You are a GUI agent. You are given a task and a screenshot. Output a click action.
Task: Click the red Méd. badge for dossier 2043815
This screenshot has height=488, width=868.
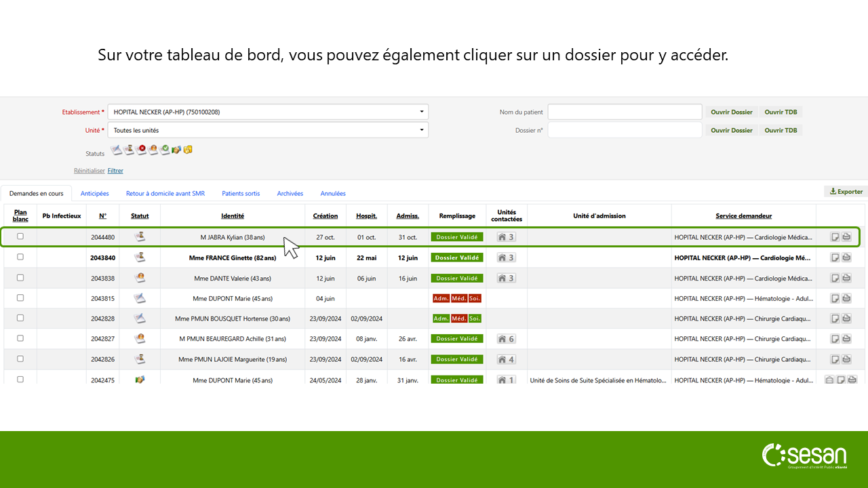click(x=458, y=298)
